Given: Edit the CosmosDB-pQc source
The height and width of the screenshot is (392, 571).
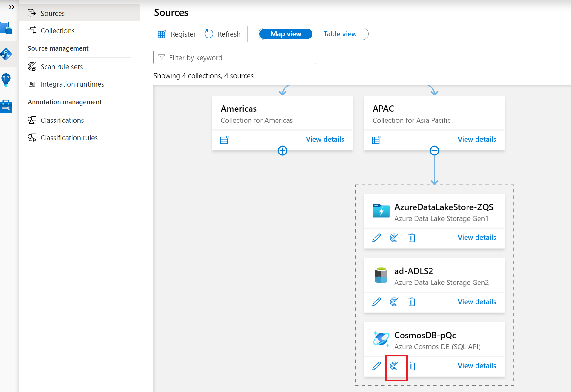Looking at the screenshot, I should point(377,366).
